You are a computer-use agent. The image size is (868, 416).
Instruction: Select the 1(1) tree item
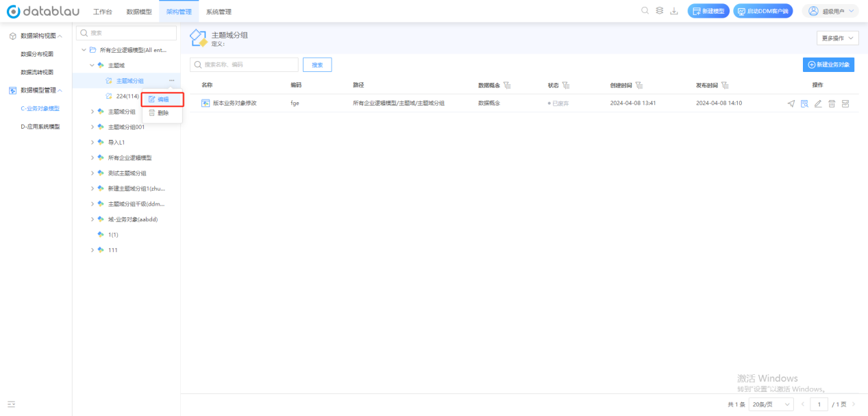click(x=113, y=234)
